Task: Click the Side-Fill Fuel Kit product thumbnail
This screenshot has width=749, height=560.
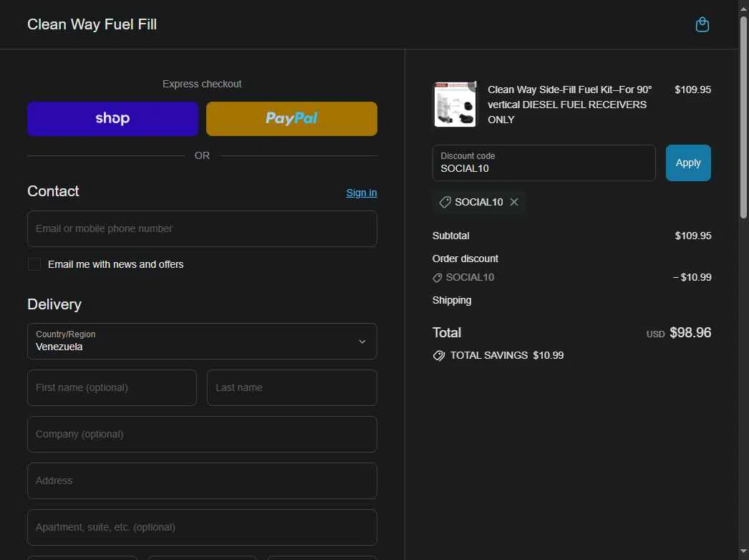Action: (x=455, y=104)
